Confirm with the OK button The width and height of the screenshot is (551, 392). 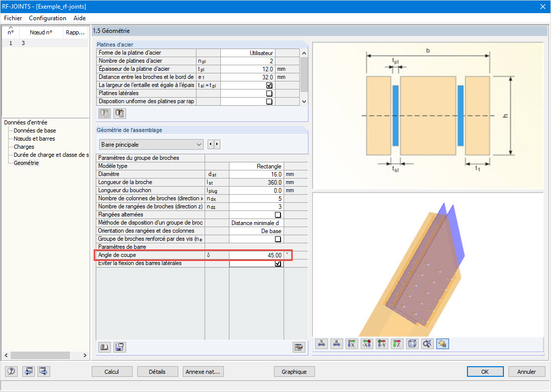click(485, 371)
